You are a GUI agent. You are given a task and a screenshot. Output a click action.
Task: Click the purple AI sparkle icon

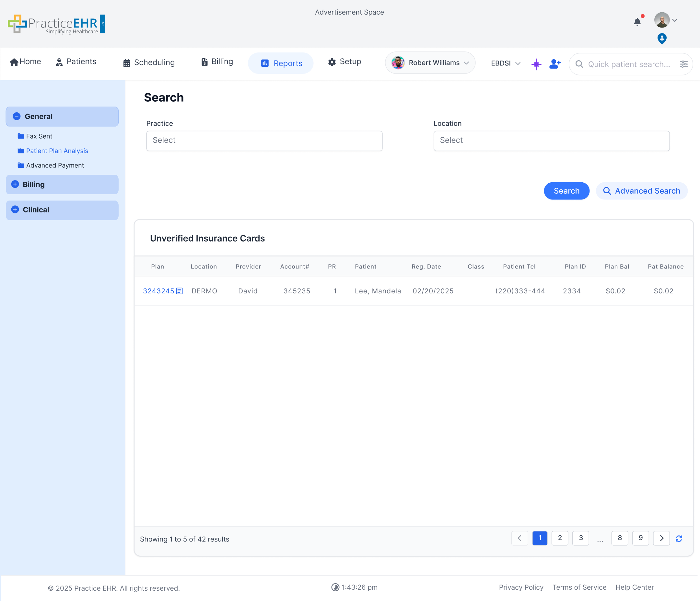coord(536,64)
